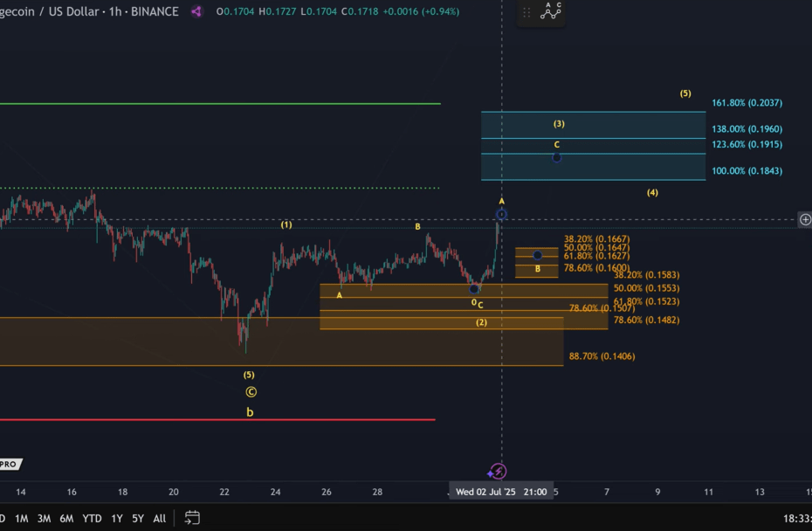Screen dimensions: 812x531
Task: Select the red horizontal support line
Action: (218, 420)
